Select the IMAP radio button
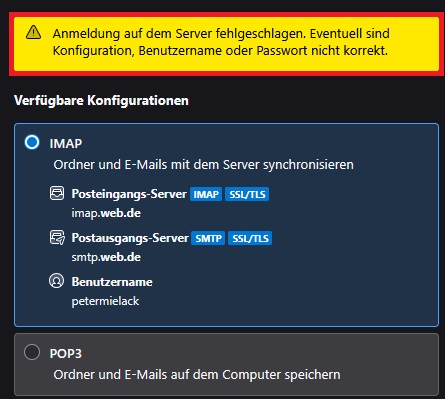The width and height of the screenshot is (445, 399). 32,142
